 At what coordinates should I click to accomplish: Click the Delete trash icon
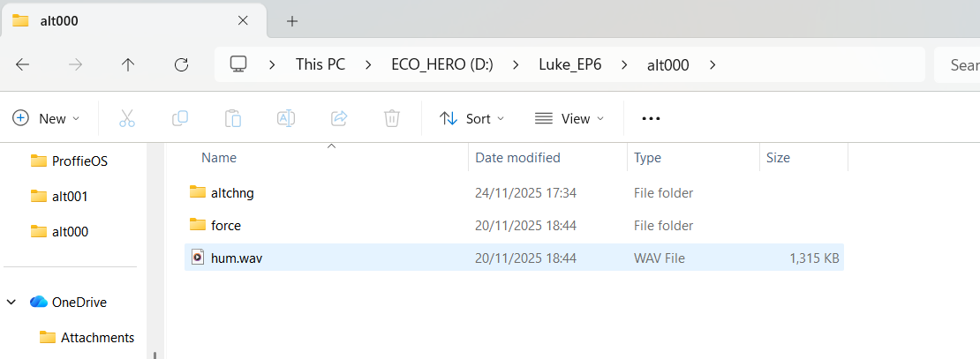coord(392,118)
